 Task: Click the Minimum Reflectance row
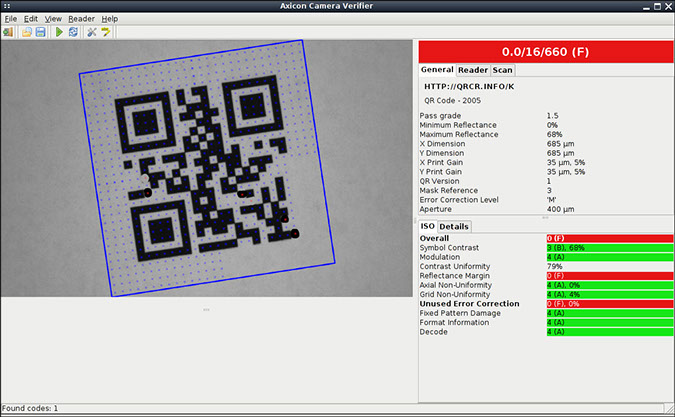click(x=545, y=125)
